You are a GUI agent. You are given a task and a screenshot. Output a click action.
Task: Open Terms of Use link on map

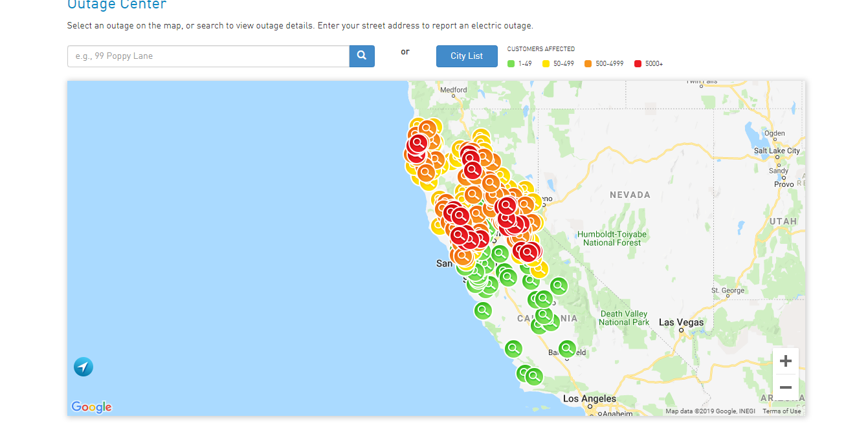[782, 411]
